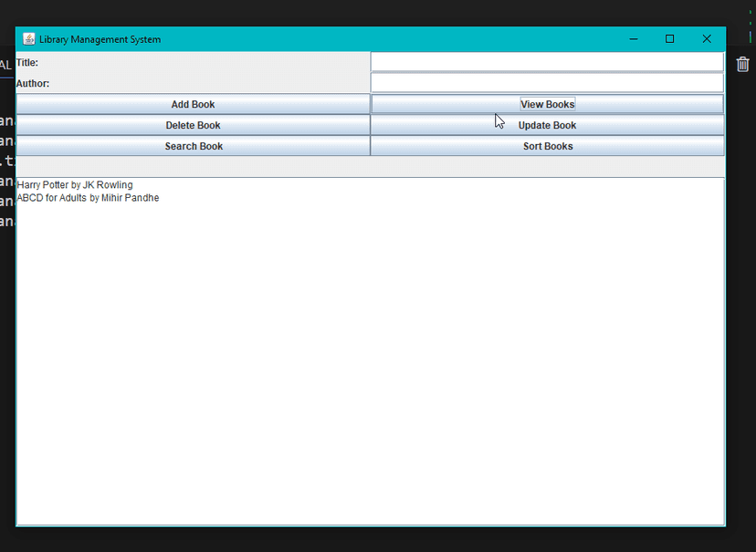The height and width of the screenshot is (552, 756).
Task: Click the Title: label
Action: pos(27,63)
